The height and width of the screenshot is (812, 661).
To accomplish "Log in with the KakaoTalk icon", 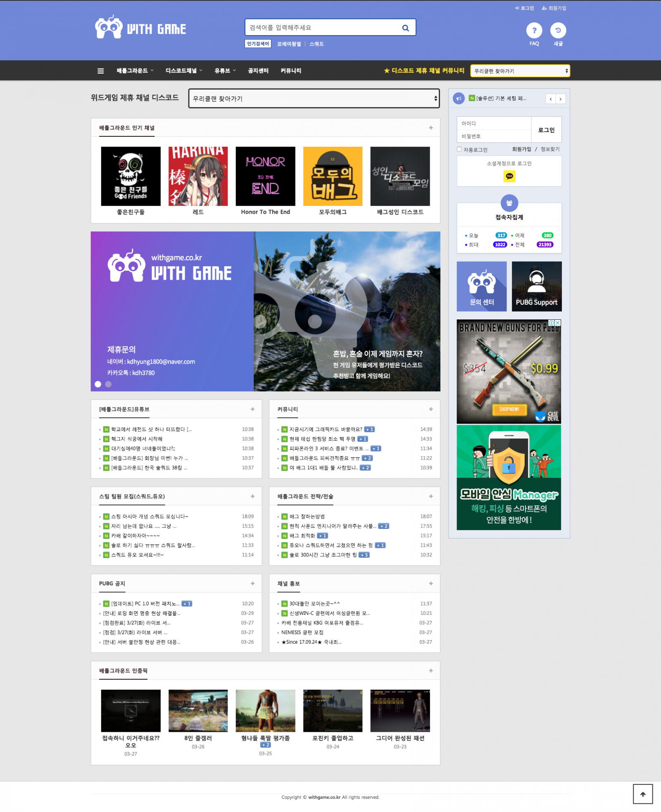I will tap(509, 176).
